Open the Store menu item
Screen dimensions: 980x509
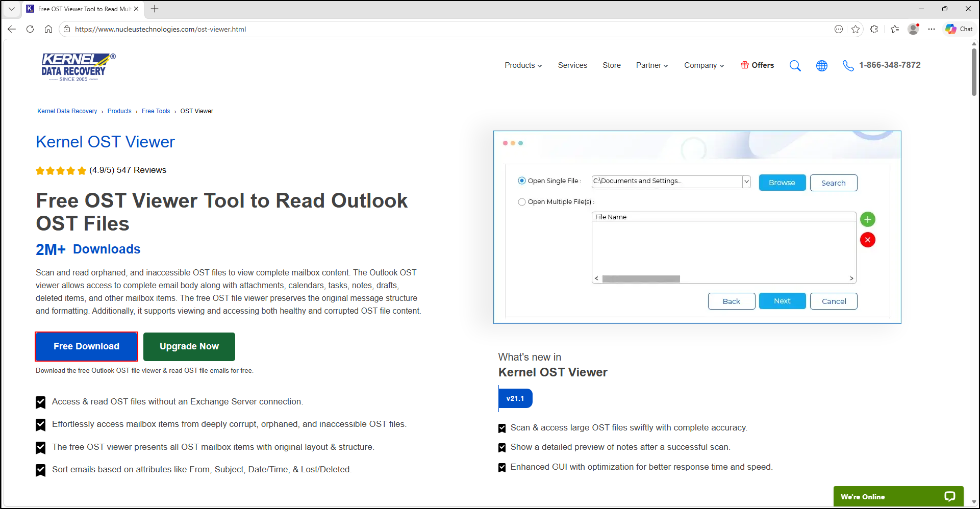pyautogui.click(x=612, y=65)
